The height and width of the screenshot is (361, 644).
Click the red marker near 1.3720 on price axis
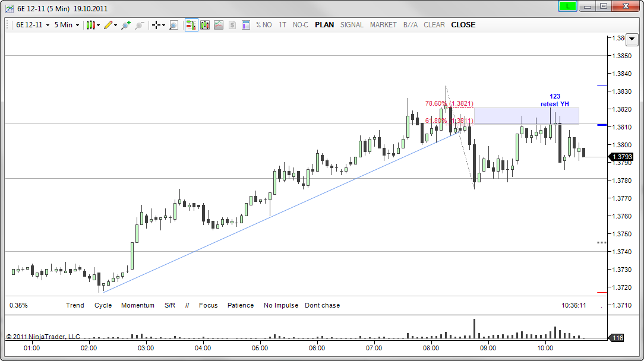[x=602, y=292]
